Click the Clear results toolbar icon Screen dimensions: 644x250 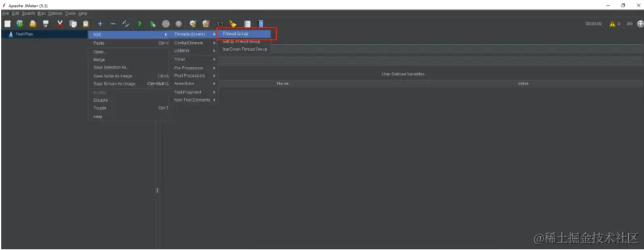(193, 24)
